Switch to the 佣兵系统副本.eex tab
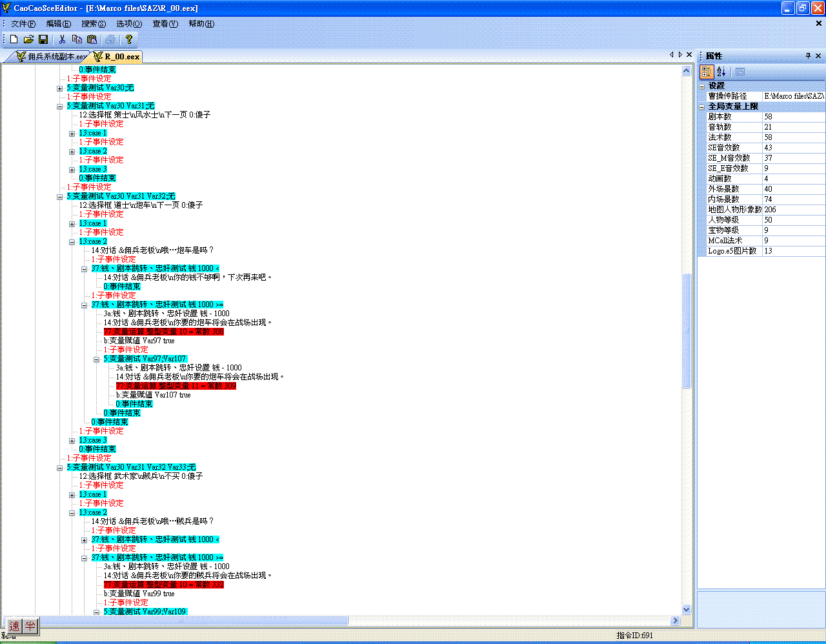Image resolution: width=826 pixels, height=644 pixels. pyautogui.click(x=52, y=57)
